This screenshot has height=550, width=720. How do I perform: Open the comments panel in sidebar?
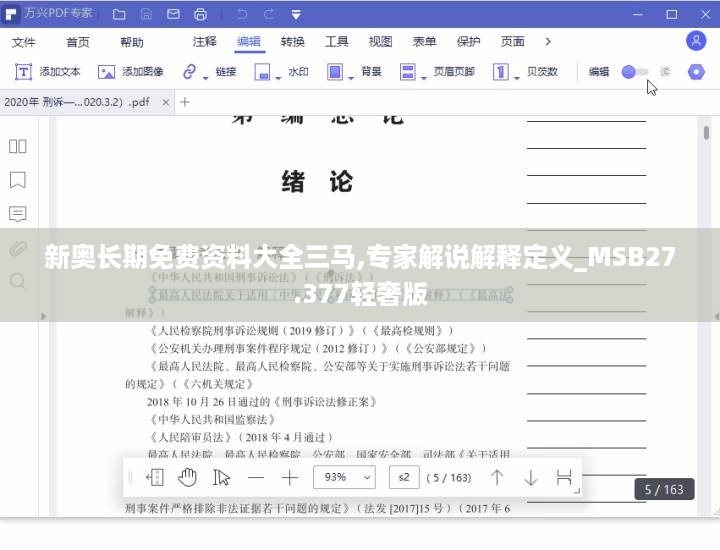tap(17, 214)
